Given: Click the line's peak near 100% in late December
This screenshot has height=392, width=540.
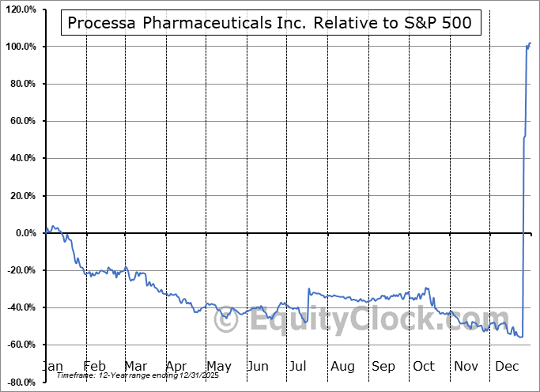Looking at the screenshot, I should 529,43.
